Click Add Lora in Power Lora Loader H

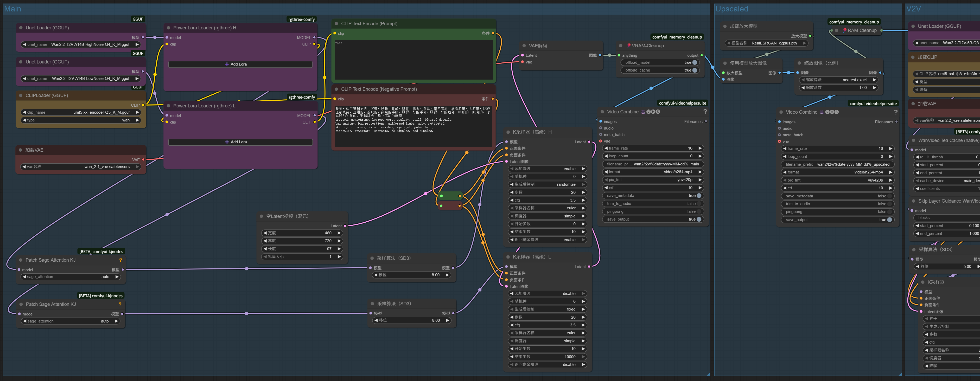click(x=240, y=64)
